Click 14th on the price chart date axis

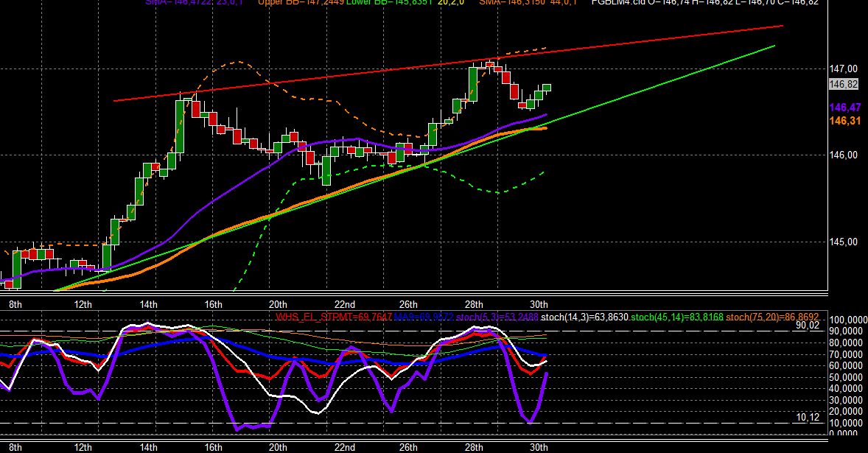(148, 304)
